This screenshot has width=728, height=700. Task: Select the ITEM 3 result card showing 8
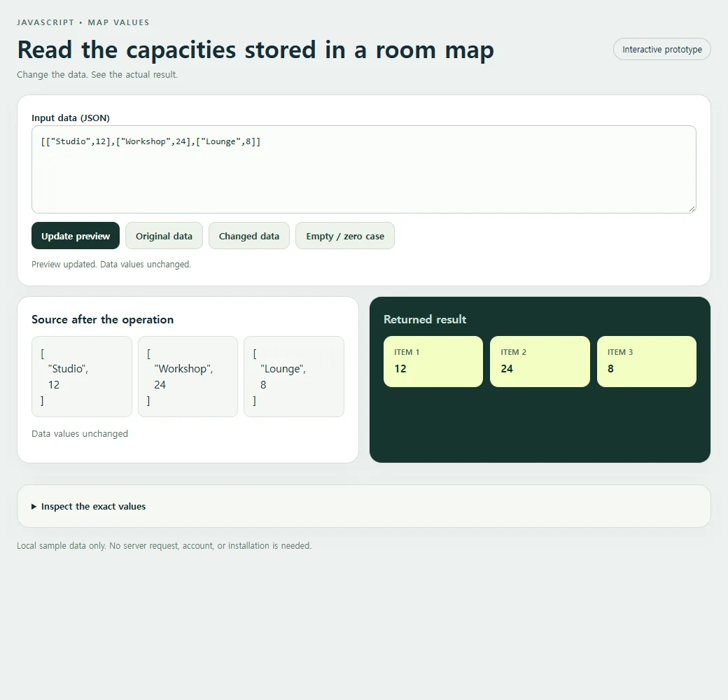(646, 362)
